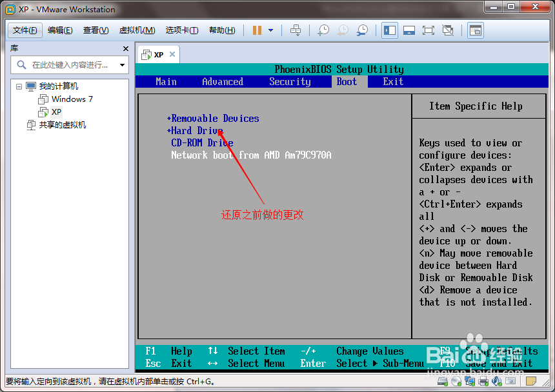555x392 pixels.
Task: Toggle the library sidebar view icon
Action: pos(390,30)
